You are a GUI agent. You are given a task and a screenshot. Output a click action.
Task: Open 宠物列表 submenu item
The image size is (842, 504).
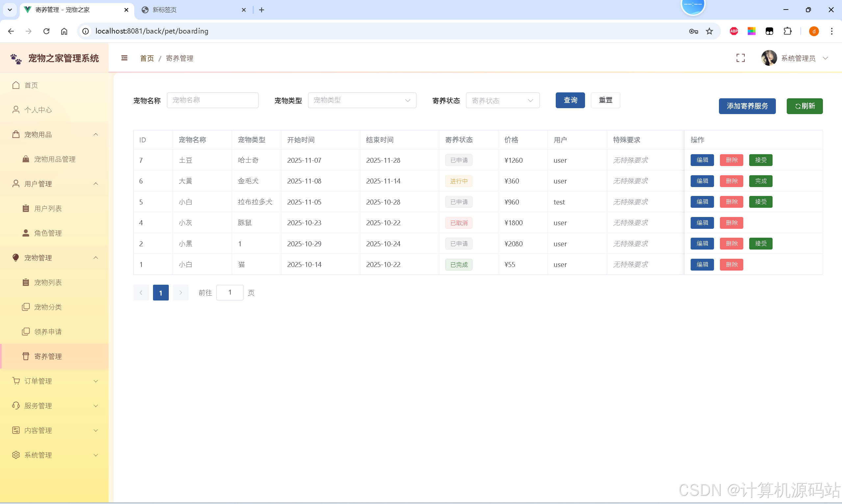coord(54,282)
